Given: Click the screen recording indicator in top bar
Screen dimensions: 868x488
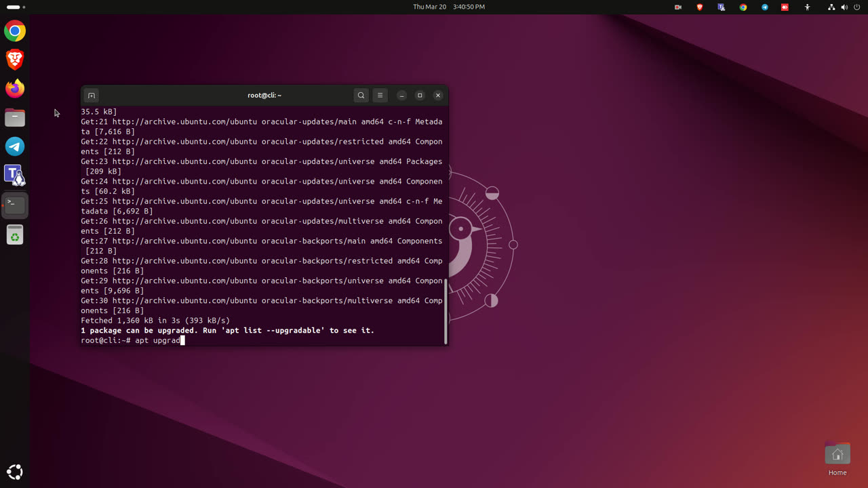Looking at the screenshot, I should [x=678, y=7].
